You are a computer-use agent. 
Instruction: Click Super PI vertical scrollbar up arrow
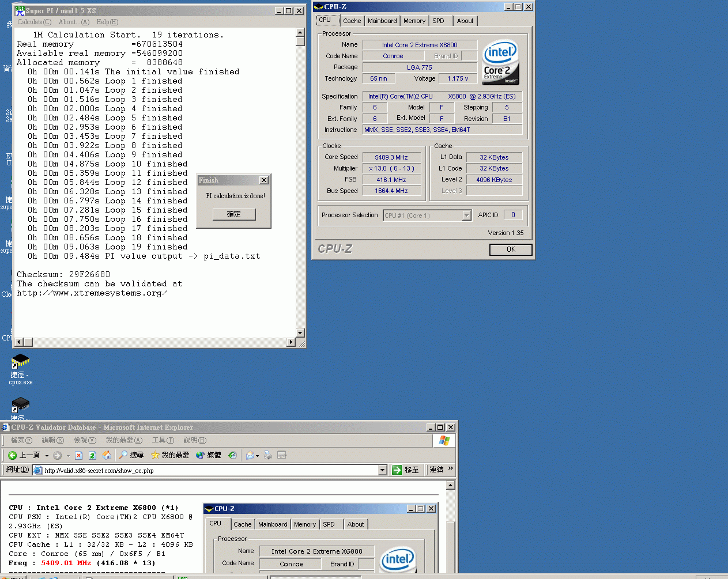(x=300, y=33)
